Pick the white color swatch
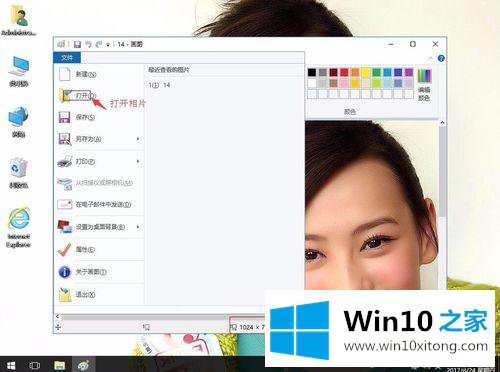The height and width of the screenshot is (372, 500). coord(312,83)
